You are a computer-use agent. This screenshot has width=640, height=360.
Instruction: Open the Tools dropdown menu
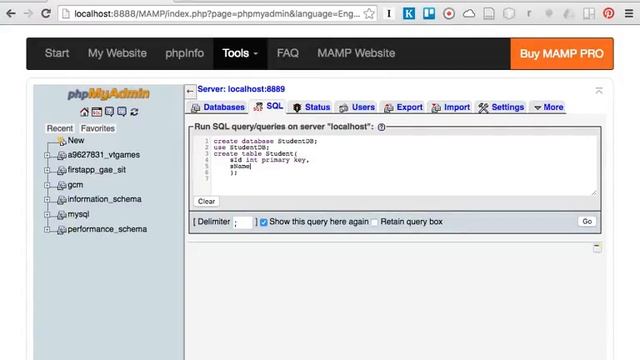click(x=240, y=53)
